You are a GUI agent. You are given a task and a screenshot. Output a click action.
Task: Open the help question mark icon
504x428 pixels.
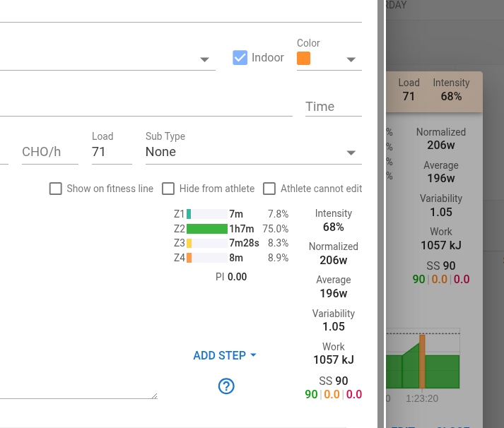(x=226, y=386)
